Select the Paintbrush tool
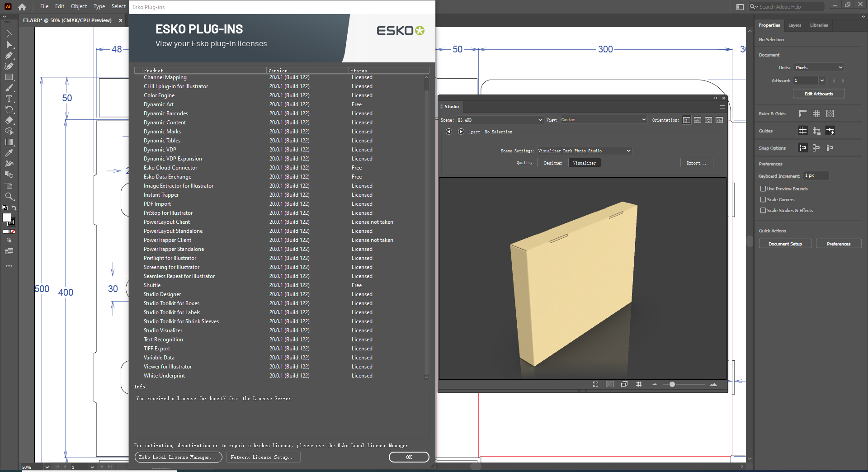 click(9, 88)
